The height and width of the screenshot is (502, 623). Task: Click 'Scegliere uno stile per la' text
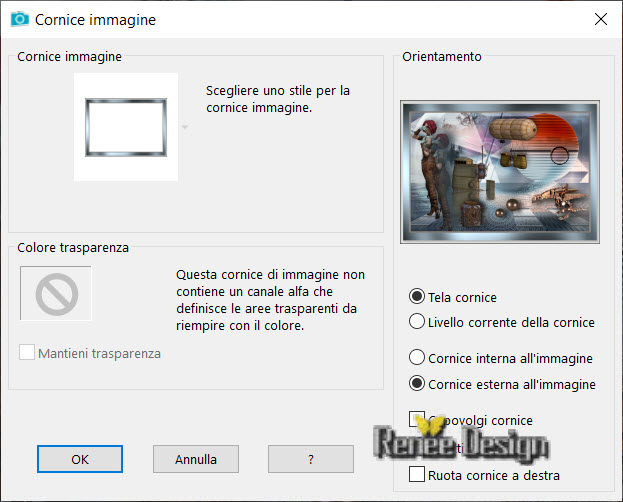[278, 91]
